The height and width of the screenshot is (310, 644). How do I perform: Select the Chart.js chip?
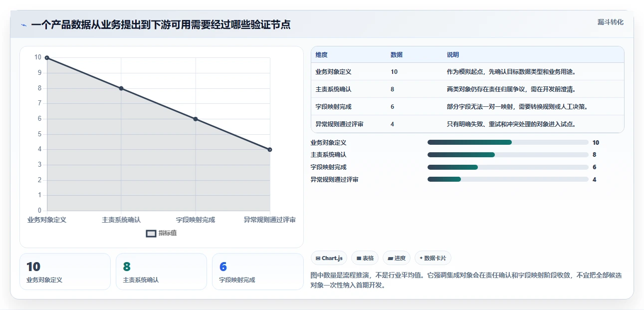point(329,258)
